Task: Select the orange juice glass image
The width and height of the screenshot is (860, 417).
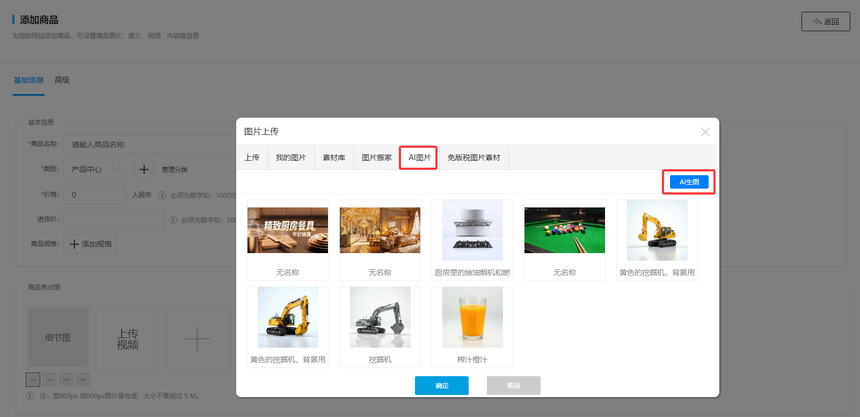Action: coord(472,317)
